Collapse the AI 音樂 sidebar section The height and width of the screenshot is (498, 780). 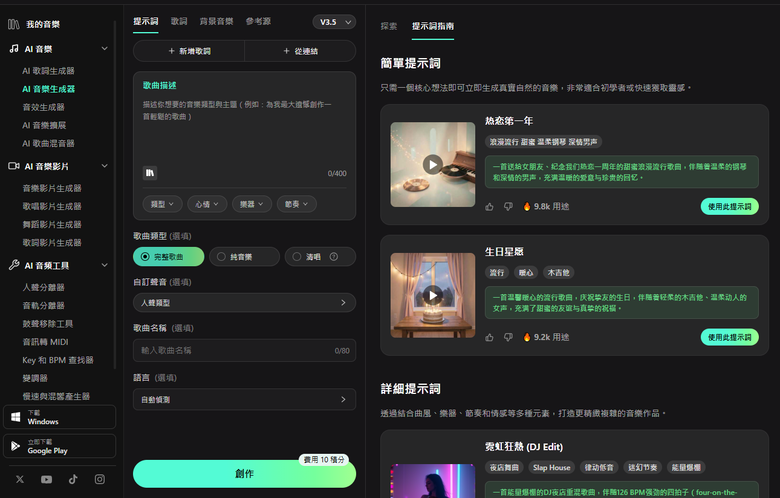pyautogui.click(x=104, y=48)
